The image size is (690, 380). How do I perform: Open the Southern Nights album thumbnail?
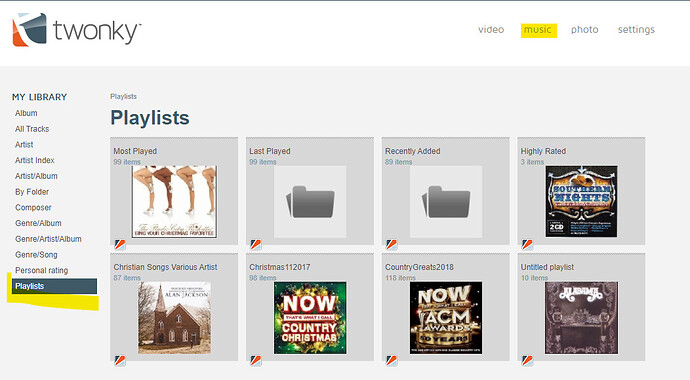click(x=581, y=201)
